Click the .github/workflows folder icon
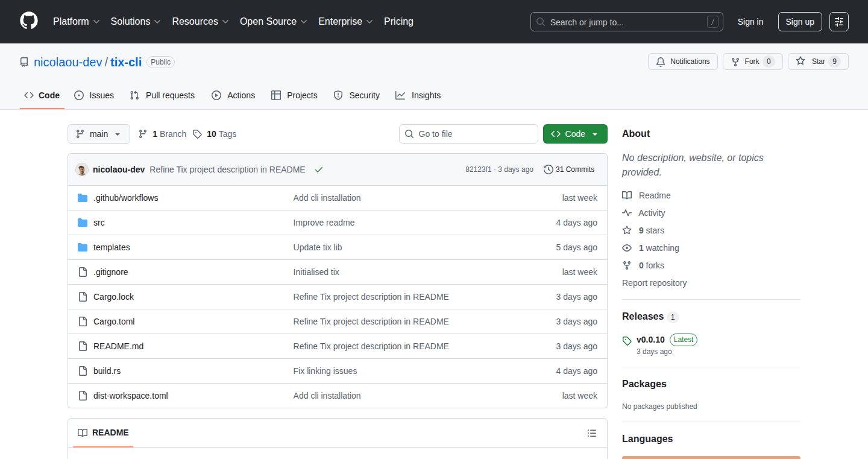 [x=83, y=198]
